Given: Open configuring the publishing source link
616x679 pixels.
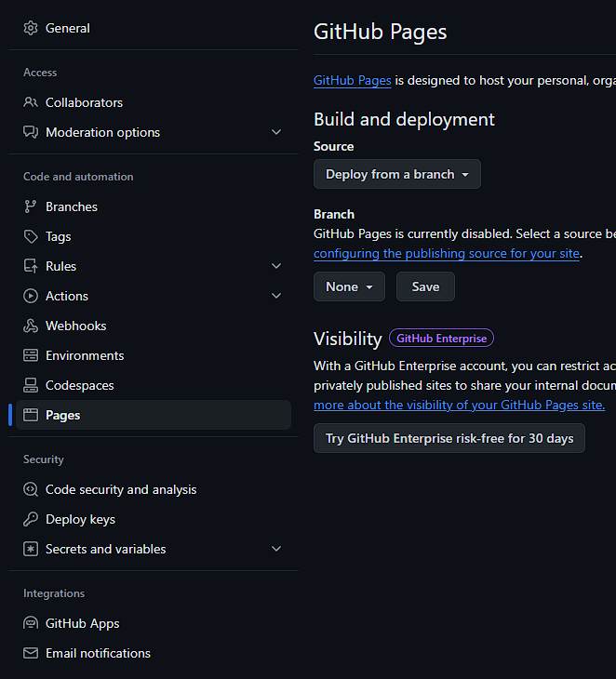Looking at the screenshot, I should pos(447,253).
